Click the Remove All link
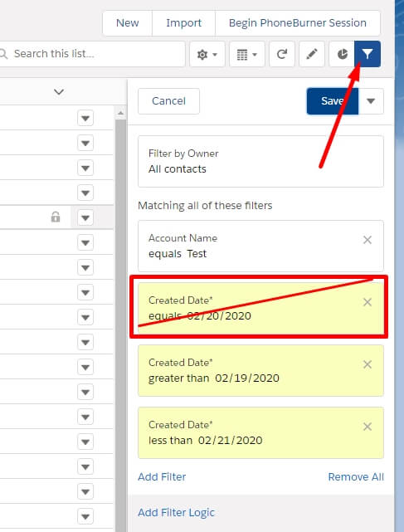The height and width of the screenshot is (532, 404). click(356, 476)
